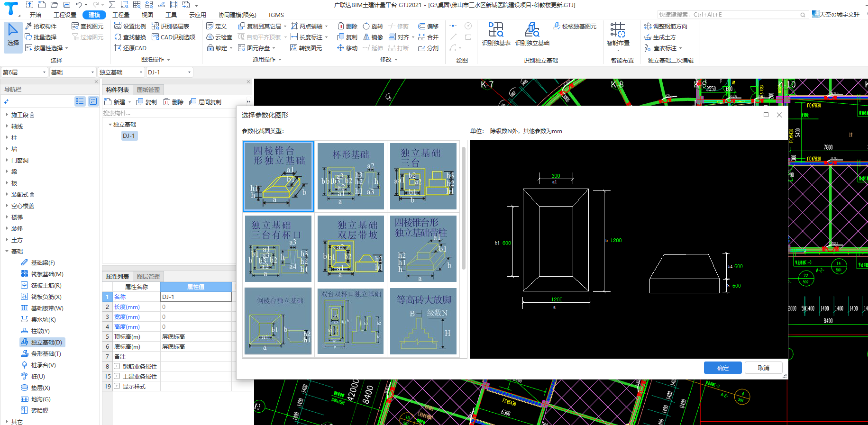The height and width of the screenshot is (425, 868).
Task: Click the 移动 tool
Action: coord(347,48)
